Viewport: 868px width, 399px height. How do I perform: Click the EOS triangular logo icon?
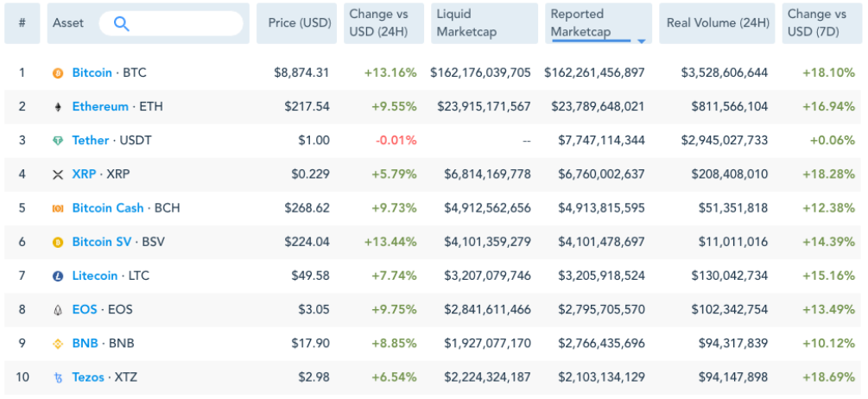pos(58,309)
